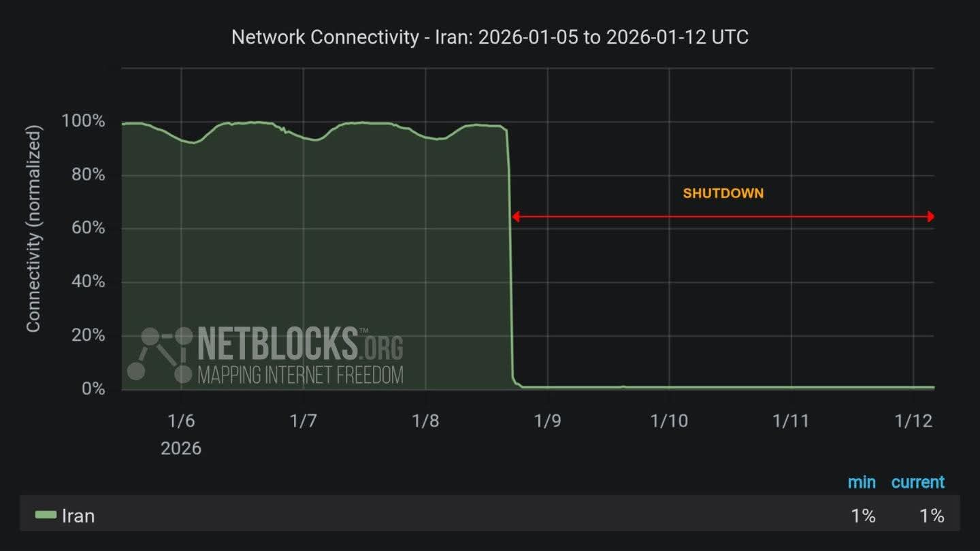Select the 1/9 date on the x-axis
This screenshot has width=980, height=551.
click(547, 421)
